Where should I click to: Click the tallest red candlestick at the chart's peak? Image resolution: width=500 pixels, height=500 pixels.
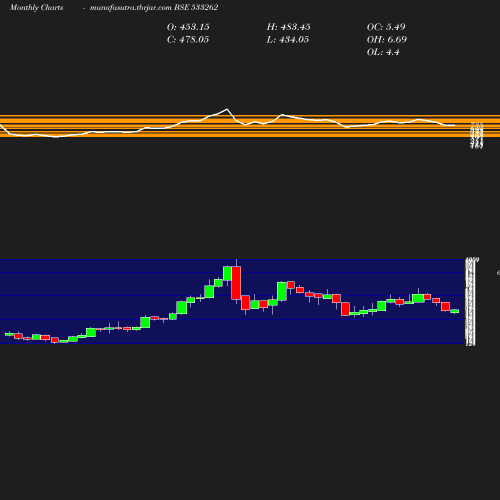pyautogui.click(x=236, y=283)
